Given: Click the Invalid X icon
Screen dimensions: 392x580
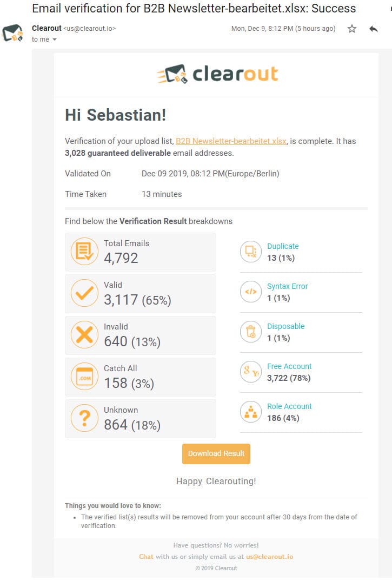Looking at the screenshot, I should [84, 335].
